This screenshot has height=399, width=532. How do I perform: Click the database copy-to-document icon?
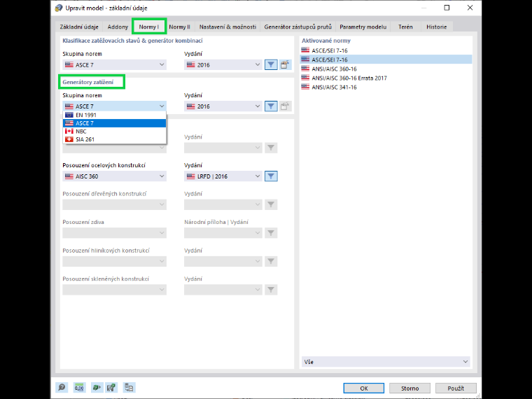pos(129,388)
